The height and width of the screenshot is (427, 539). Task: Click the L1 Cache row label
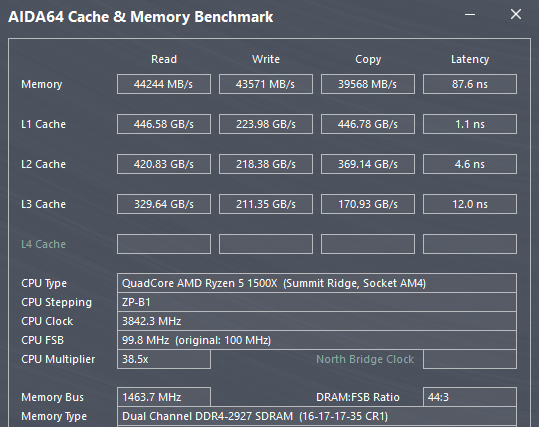[43, 124]
